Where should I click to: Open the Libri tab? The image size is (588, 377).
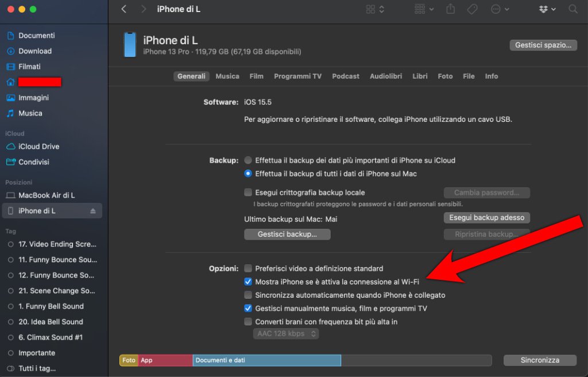point(420,76)
